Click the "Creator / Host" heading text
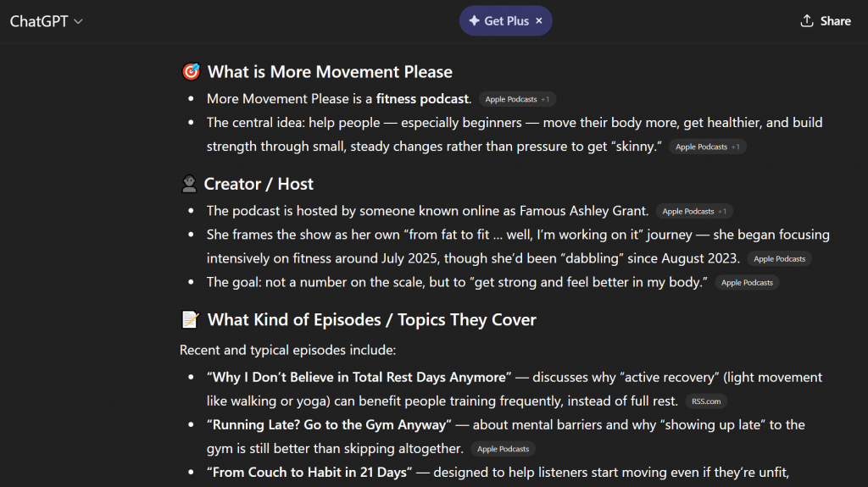The image size is (868, 487). pos(259,184)
